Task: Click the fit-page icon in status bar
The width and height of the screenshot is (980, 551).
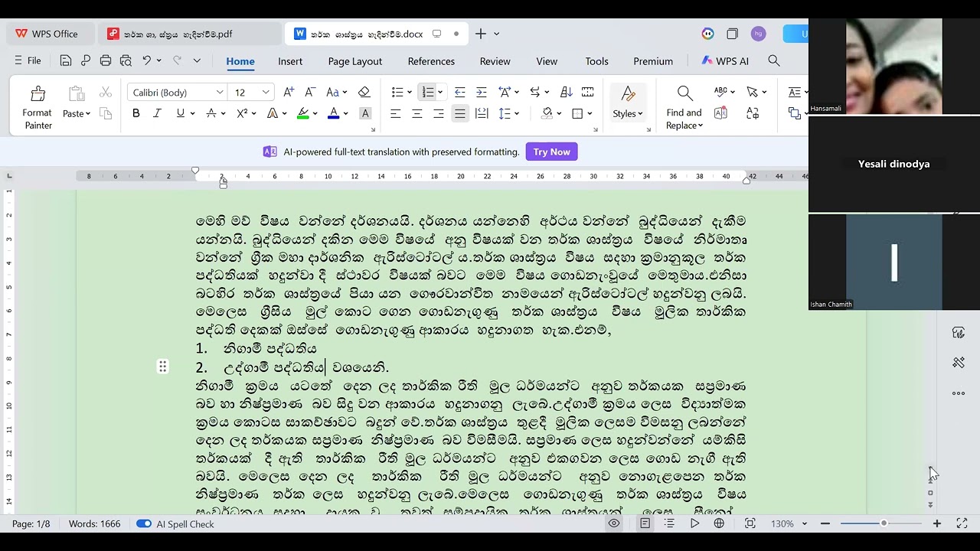Action: click(750, 523)
